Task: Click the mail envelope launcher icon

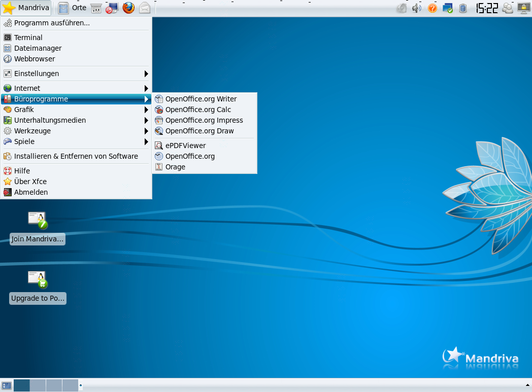Action: click(x=145, y=8)
